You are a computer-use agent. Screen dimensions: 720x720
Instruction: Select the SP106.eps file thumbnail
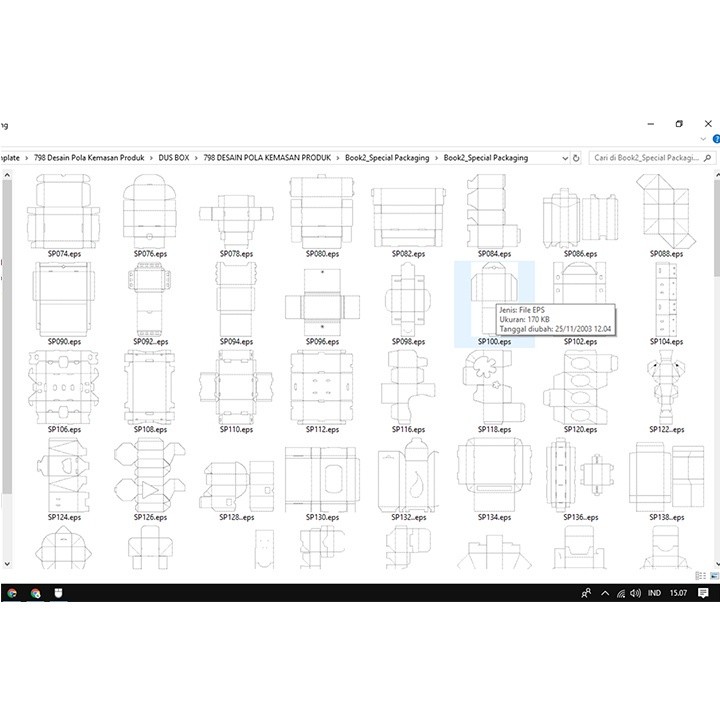64,388
